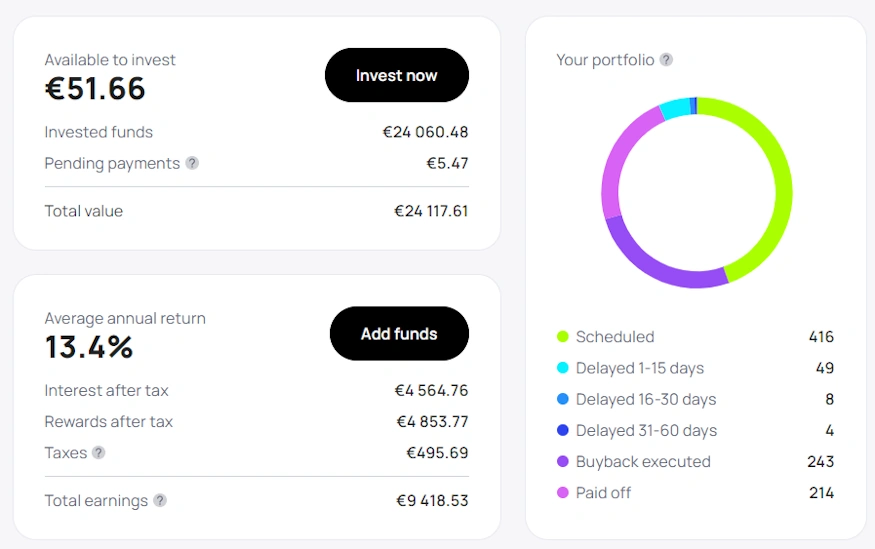
Task: Select the Scheduled legend label
Action: tap(615, 337)
